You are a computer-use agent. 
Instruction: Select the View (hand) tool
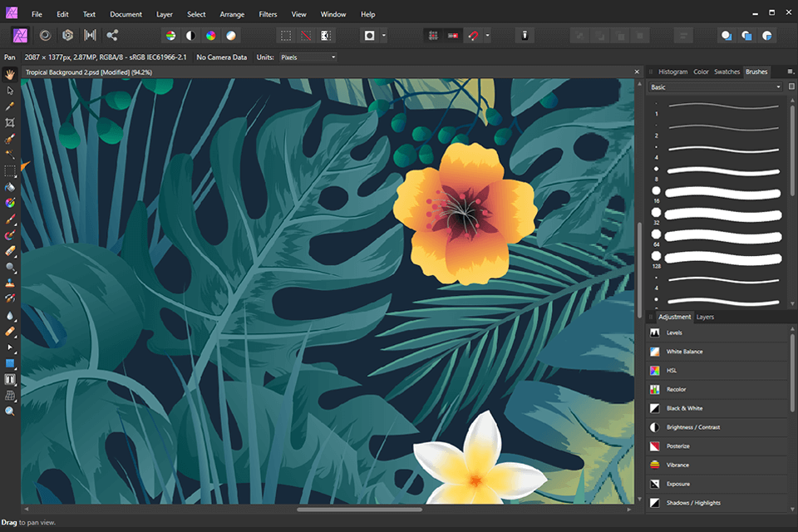pyautogui.click(x=10, y=74)
